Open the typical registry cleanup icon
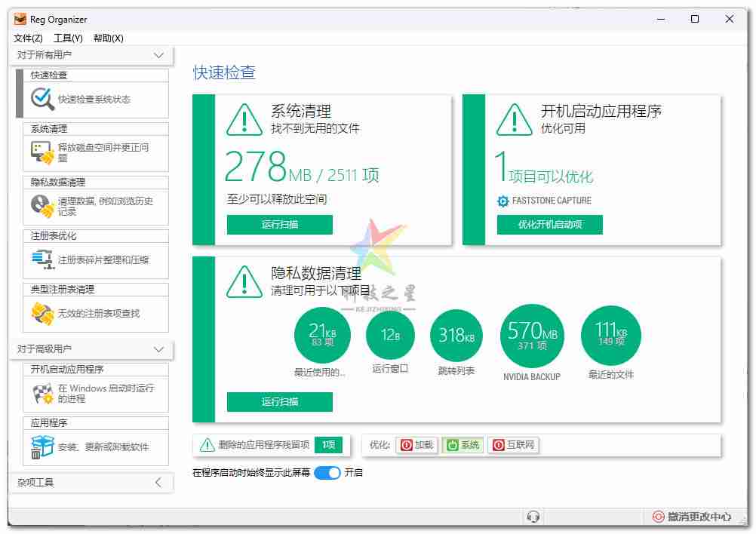The height and width of the screenshot is (534, 756). coord(42,313)
